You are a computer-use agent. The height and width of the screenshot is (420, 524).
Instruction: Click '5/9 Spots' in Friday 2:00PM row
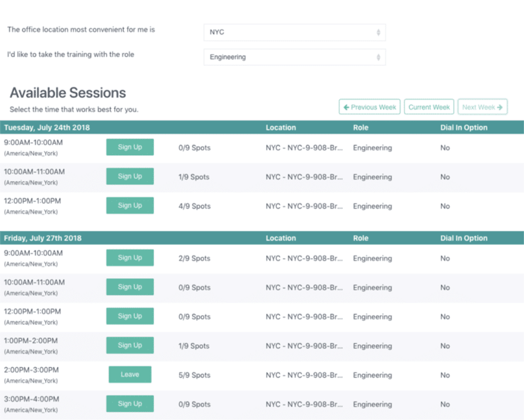[x=194, y=375]
